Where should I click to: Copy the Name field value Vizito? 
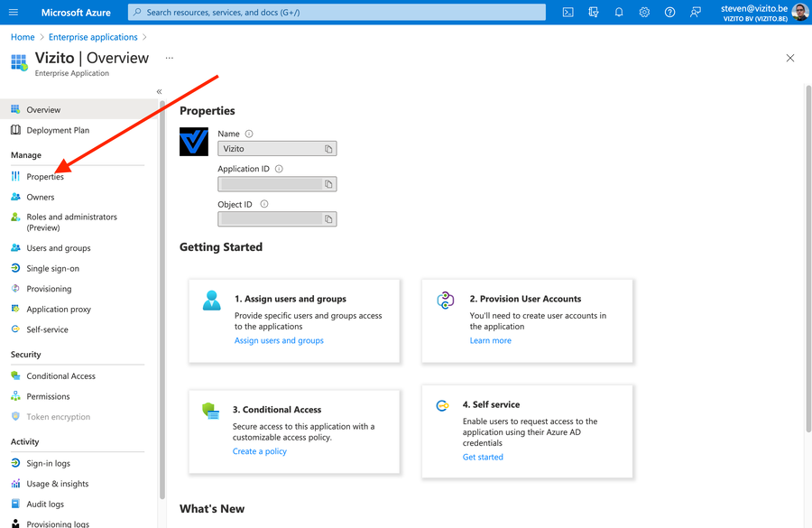pyautogui.click(x=328, y=148)
